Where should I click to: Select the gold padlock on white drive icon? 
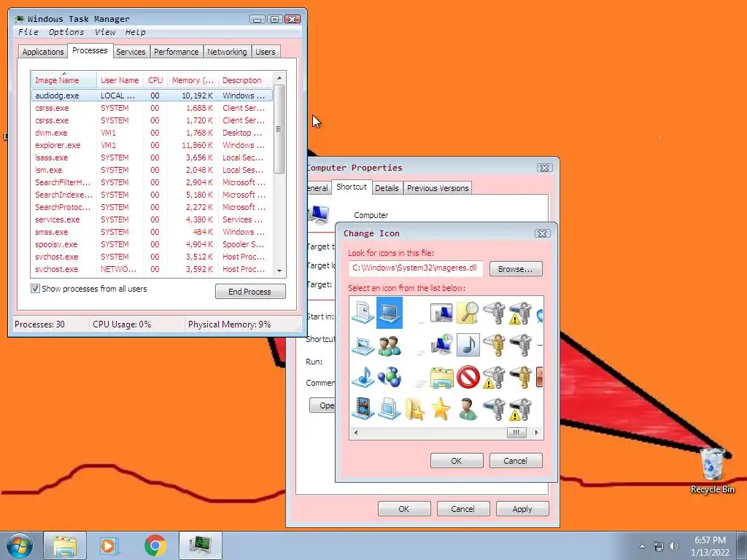(494, 345)
